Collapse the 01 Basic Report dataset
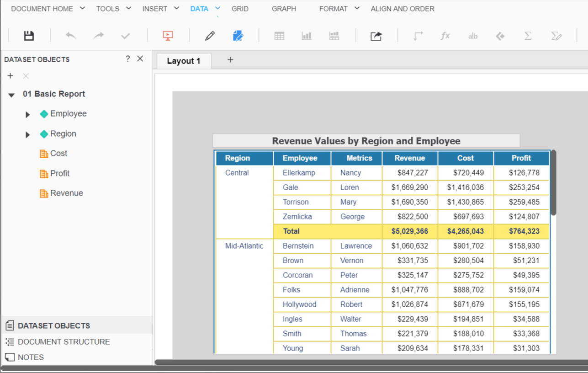The height and width of the screenshot is (373, 588). 12,95
